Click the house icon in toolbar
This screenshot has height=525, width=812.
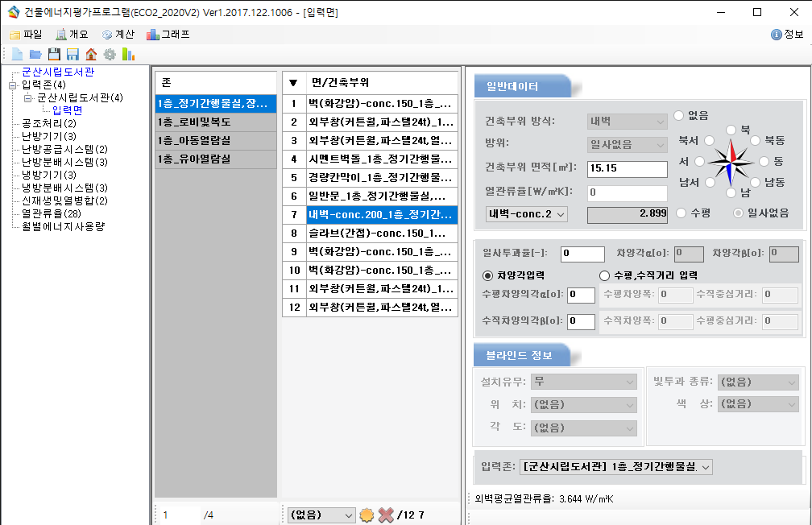91,54
